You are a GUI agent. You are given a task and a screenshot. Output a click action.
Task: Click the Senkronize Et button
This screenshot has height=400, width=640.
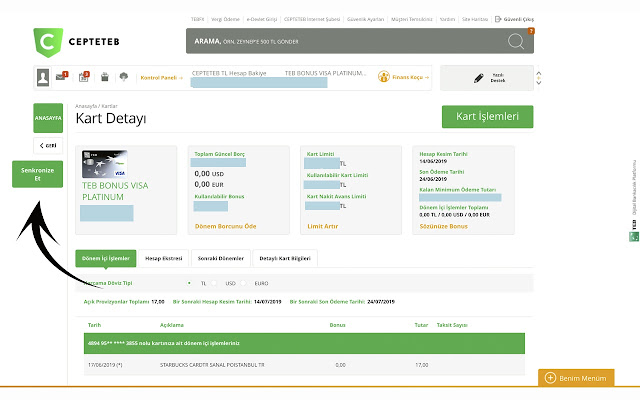click(x=38, y=174)
